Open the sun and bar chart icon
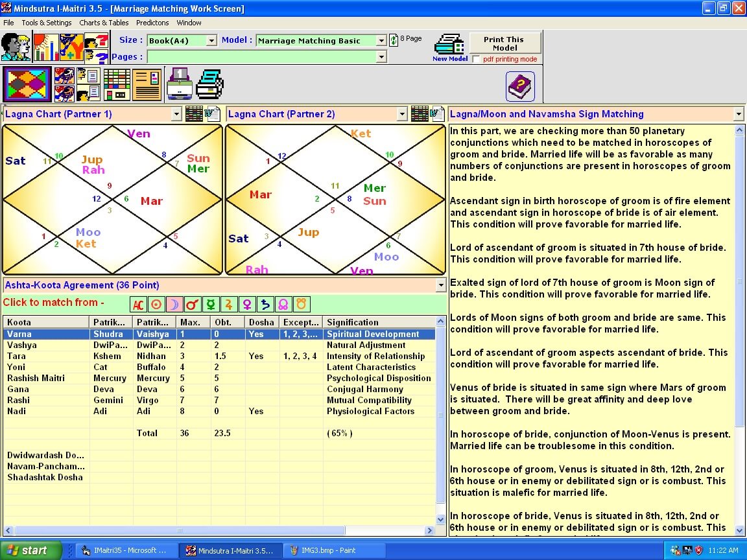The image size is (747, 560). tap(46, 47)
